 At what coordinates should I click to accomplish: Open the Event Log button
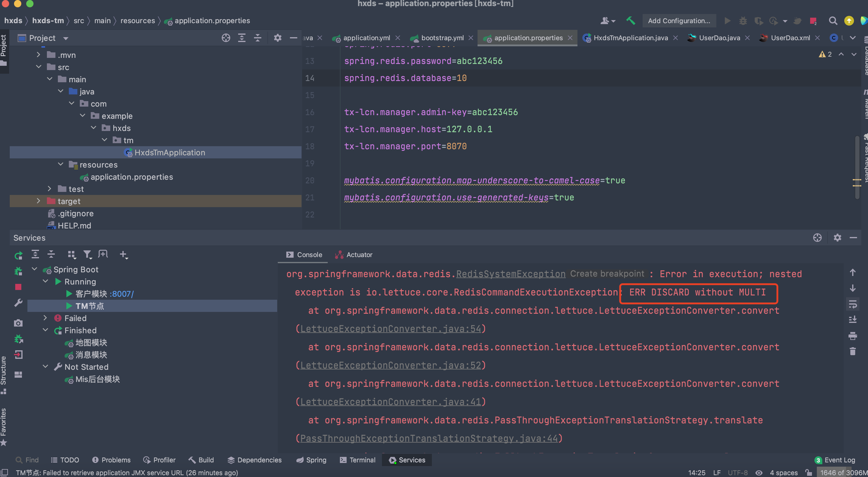click(834, 460)
